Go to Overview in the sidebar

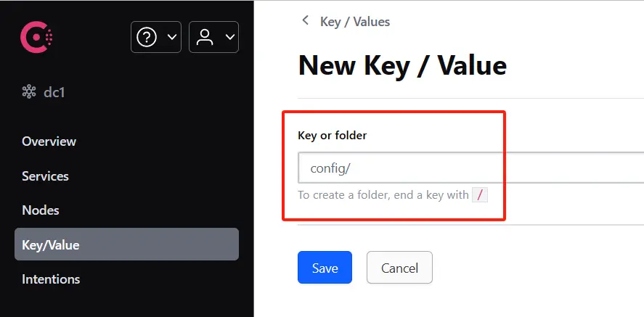tap(49, 141)
